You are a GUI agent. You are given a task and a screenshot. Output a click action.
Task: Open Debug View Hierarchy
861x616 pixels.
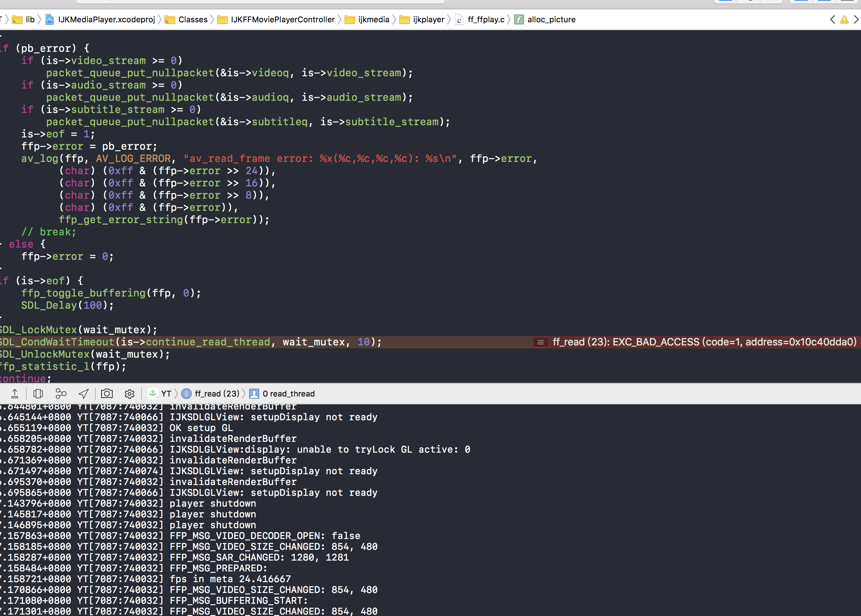(x=38, y=394)
